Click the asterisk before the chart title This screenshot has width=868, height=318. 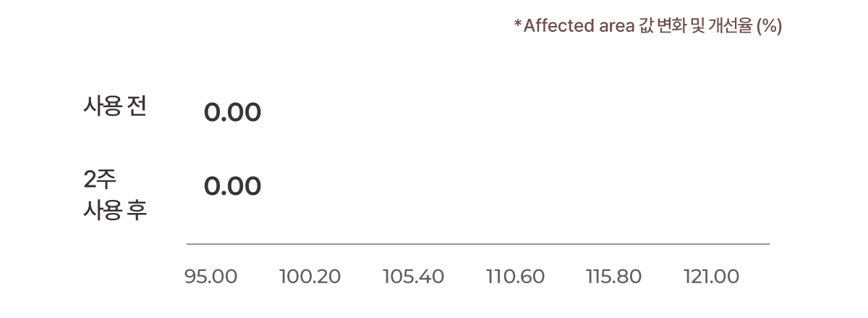point(518,25)
